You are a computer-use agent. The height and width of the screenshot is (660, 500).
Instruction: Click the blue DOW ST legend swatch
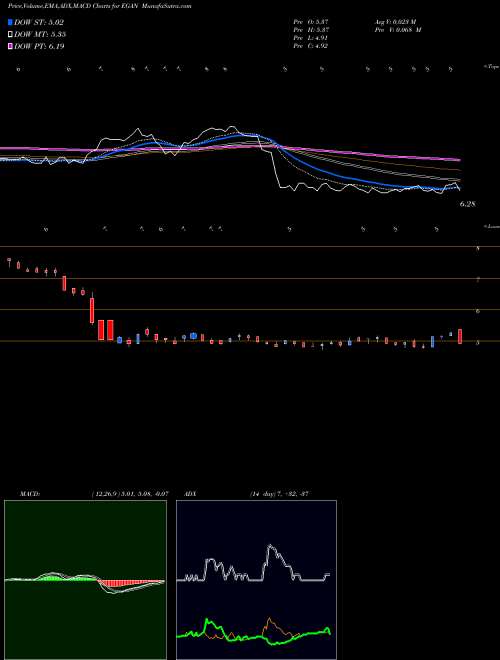(10, 22)
